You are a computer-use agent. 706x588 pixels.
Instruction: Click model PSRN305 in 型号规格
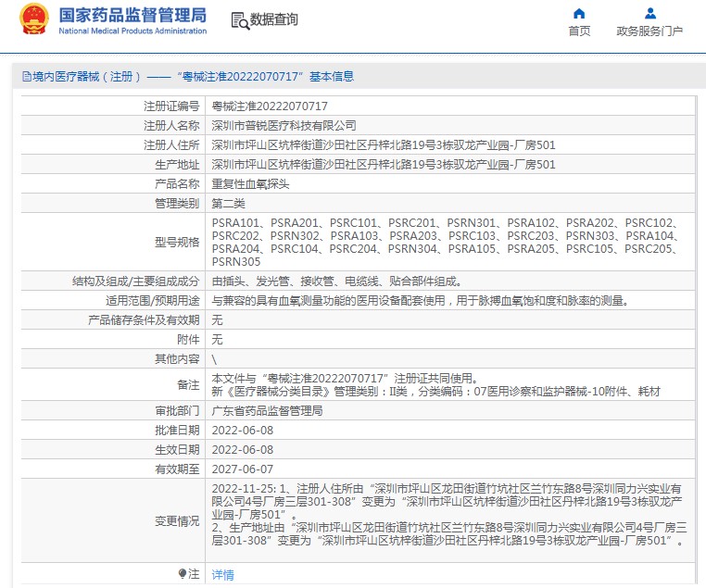coord(236,262)
